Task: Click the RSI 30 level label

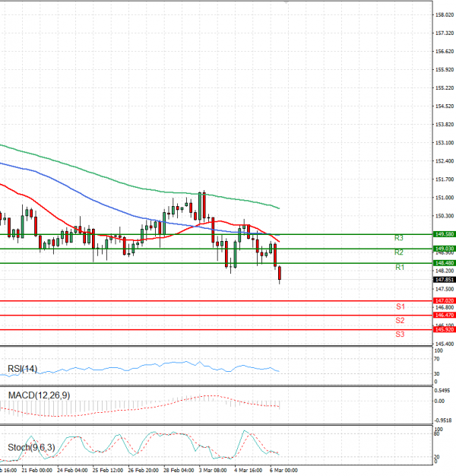Action: (x=436, y=373)
